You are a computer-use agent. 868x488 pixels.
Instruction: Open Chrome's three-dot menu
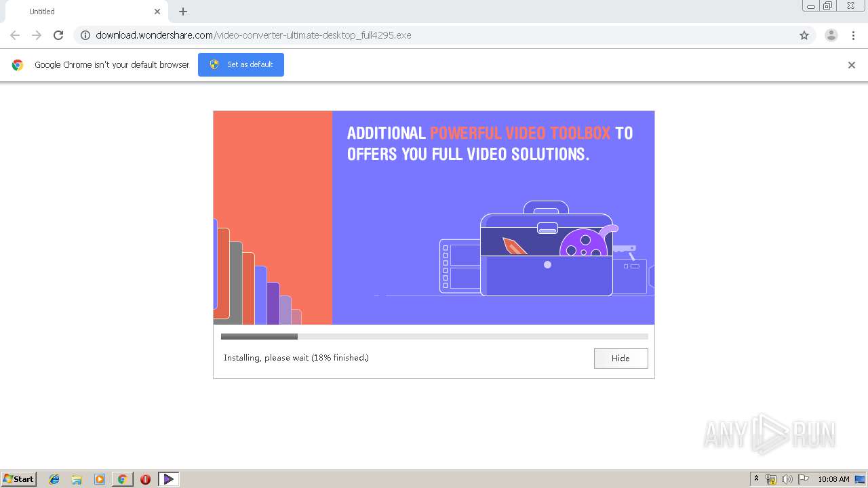coord(854,35)
